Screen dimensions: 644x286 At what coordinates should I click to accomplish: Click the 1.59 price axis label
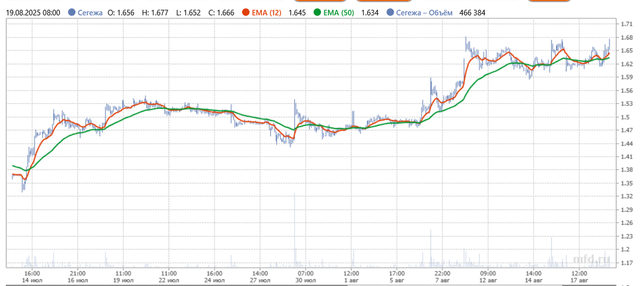pyautogui.click(x=626, y=77)
